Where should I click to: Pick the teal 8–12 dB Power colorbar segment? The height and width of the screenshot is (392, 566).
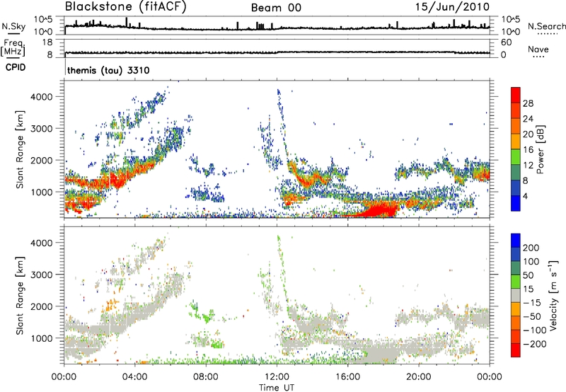(516, 173)
